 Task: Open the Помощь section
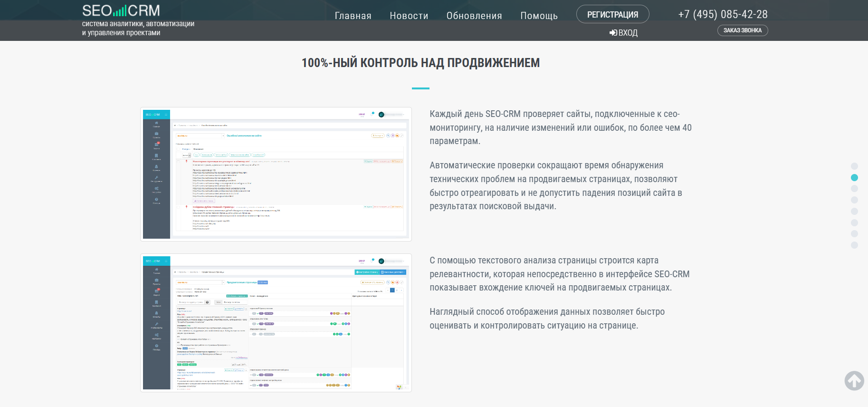point(539,16)
